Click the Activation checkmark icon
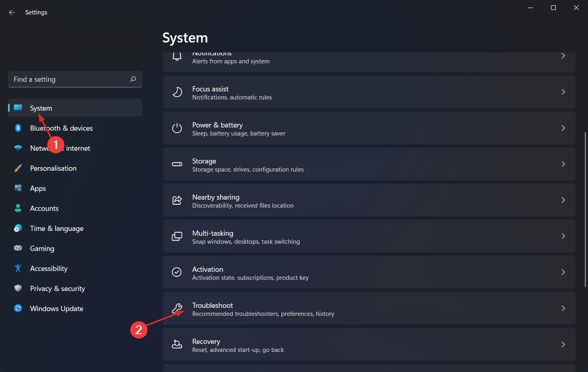 (177, 272)
